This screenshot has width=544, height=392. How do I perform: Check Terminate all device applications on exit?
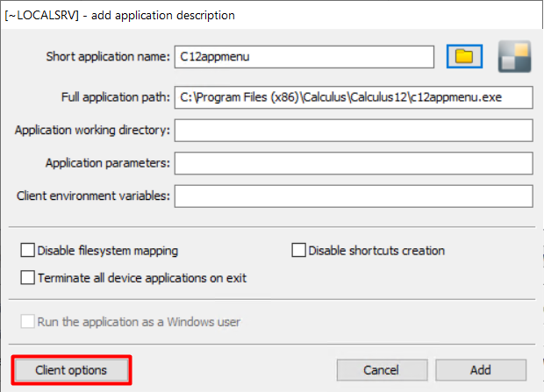pyautogui.click(x=27, y=278)
